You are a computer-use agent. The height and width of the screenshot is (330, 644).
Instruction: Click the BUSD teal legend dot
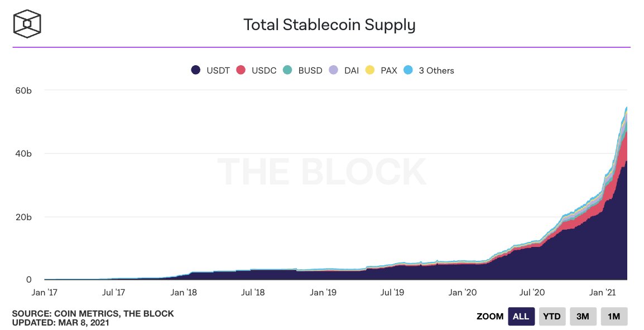click(x=287, y=70)
